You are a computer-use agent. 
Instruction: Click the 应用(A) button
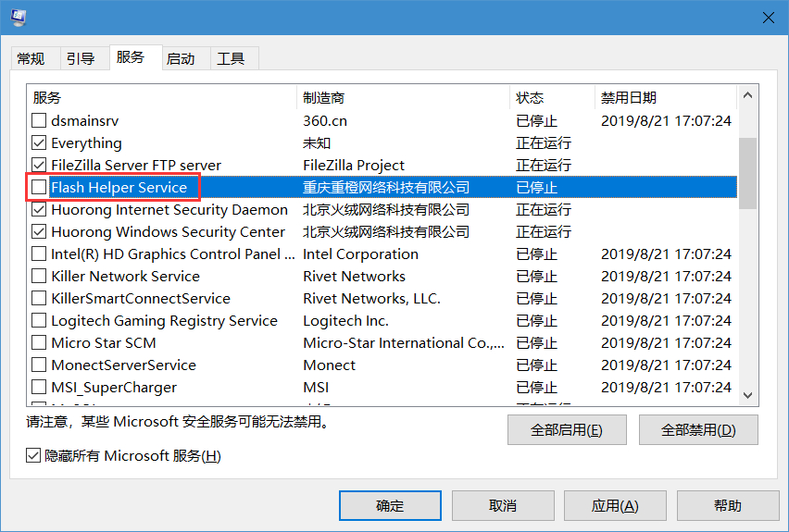tap(615, 506)
